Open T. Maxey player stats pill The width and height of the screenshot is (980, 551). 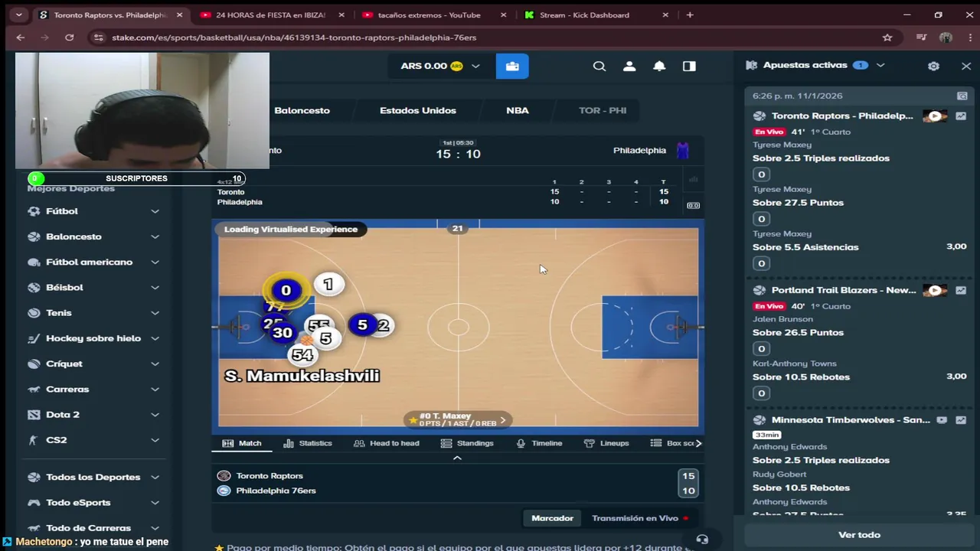tap(458, 419)
